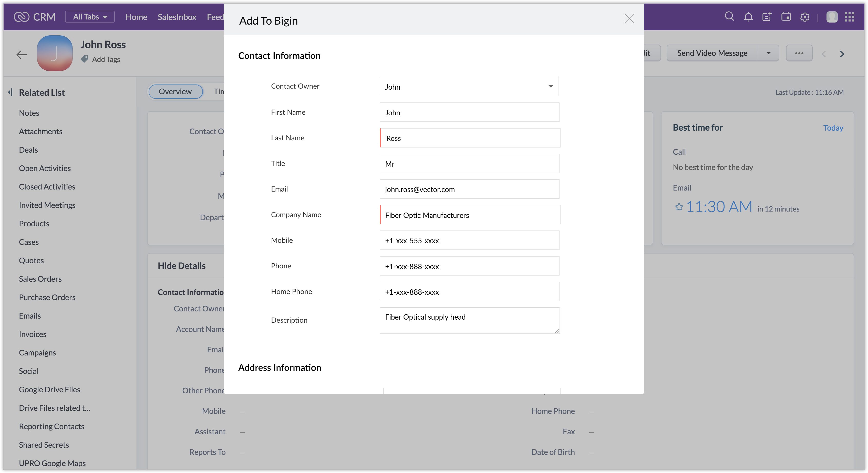
Task: Open the settings gear icon
Action: (x=805, y=17)
